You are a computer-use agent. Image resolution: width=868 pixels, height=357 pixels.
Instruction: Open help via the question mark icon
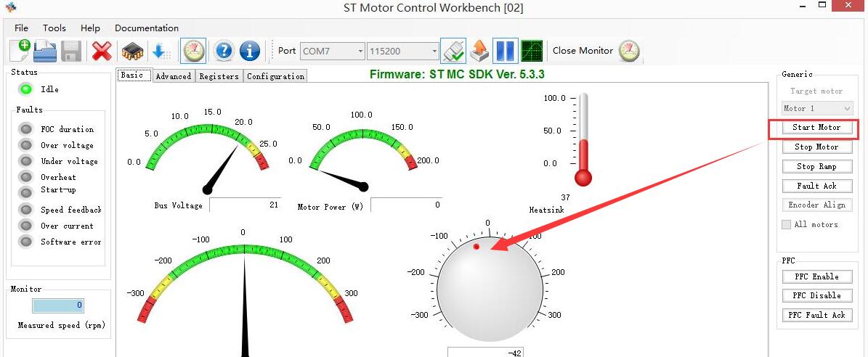tap(224, 51)
